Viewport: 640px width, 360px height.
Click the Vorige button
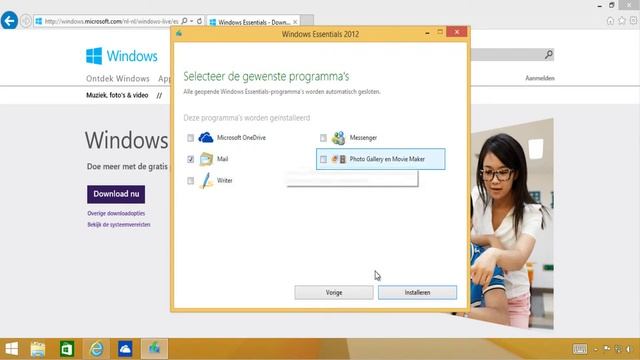[x=334, y=292]
